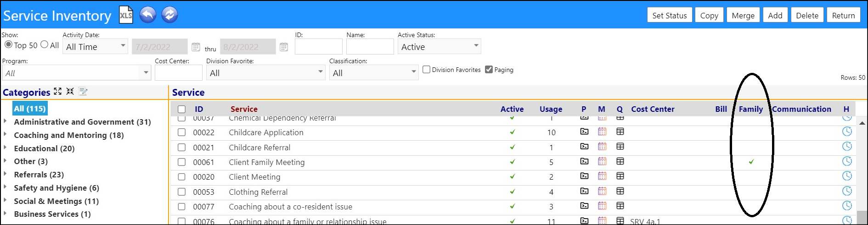Expand the Referrals category
This screenshot has width=868, height=225.
5,174
